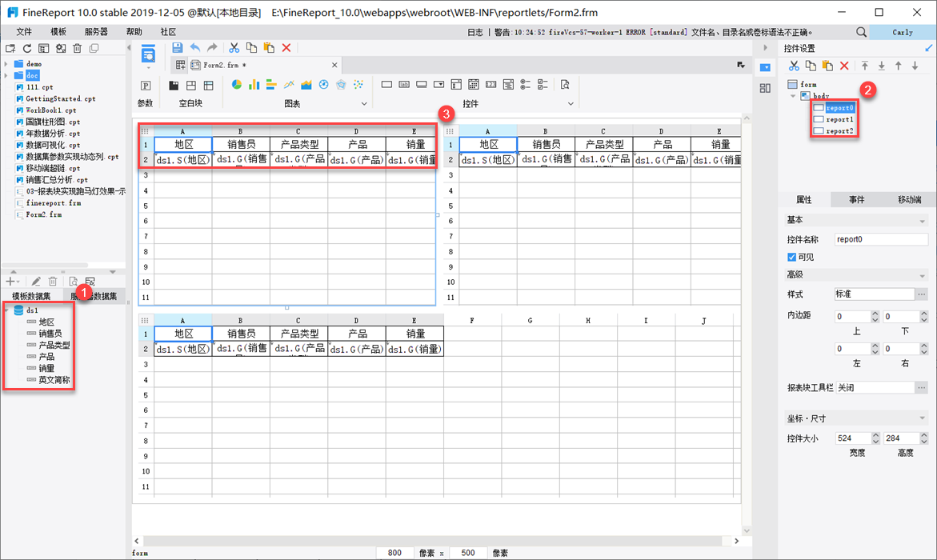Insert a line chart from toolbar
The height and width of the screenshot is (560, 937).
pyautogui.click(x=289, y=85)
